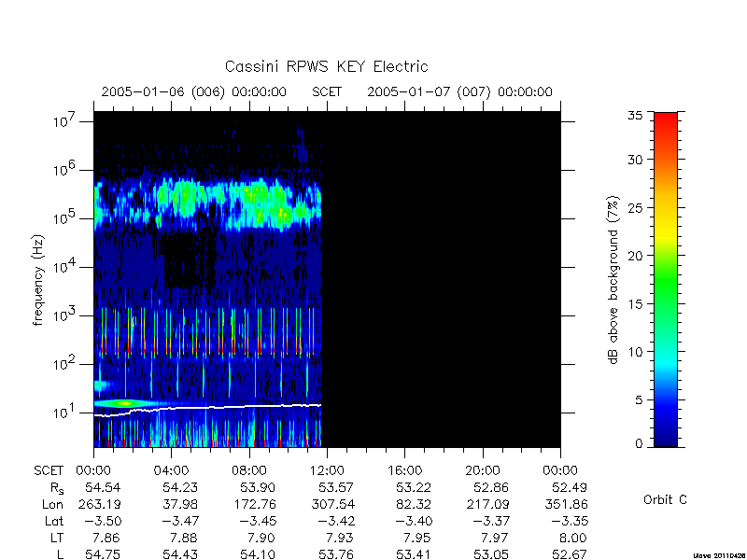Click the 'LT' row label
Viewport: 747px width, 560px height.
click(57, 539)
